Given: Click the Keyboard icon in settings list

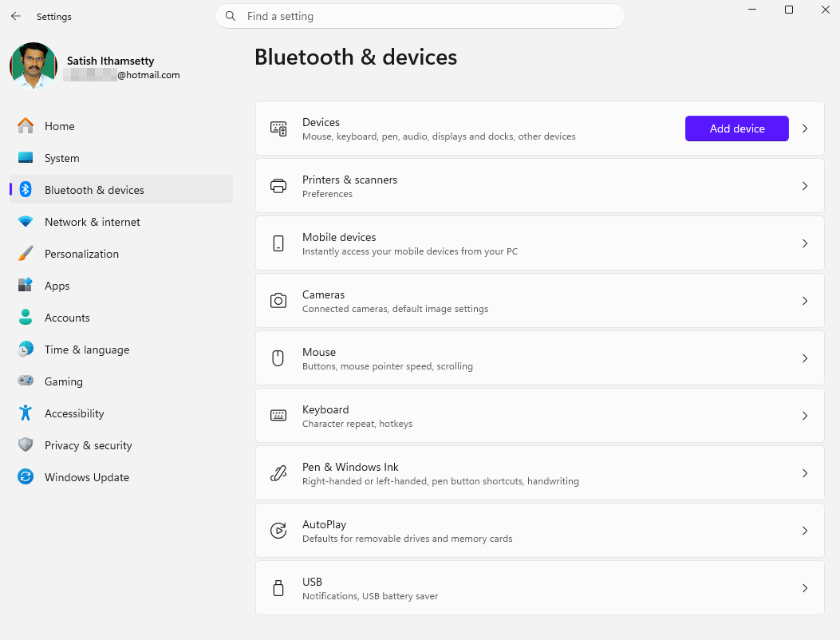Looking at the screenshot, I should click(x=278, y=416).
